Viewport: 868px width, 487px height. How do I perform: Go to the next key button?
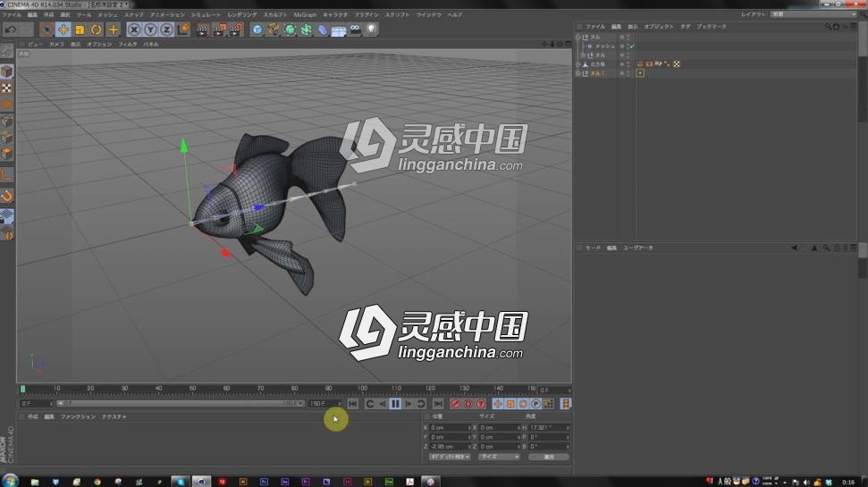coord(421,404)
